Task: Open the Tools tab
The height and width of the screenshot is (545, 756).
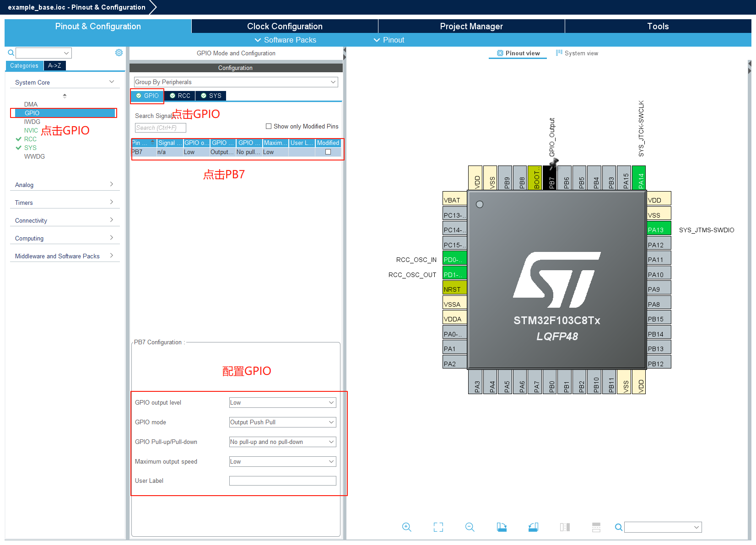Action: point(658,26)
